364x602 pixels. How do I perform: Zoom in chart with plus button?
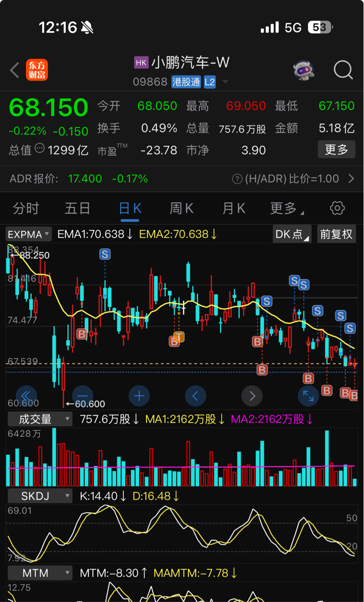(139, 395)
